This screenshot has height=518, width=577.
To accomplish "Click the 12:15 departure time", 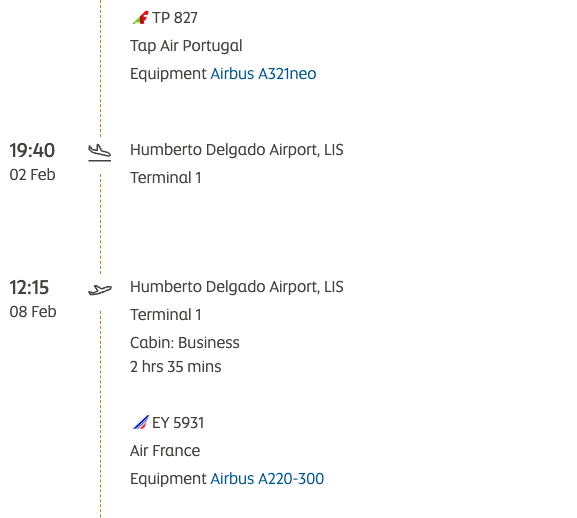I will point(29,288).
